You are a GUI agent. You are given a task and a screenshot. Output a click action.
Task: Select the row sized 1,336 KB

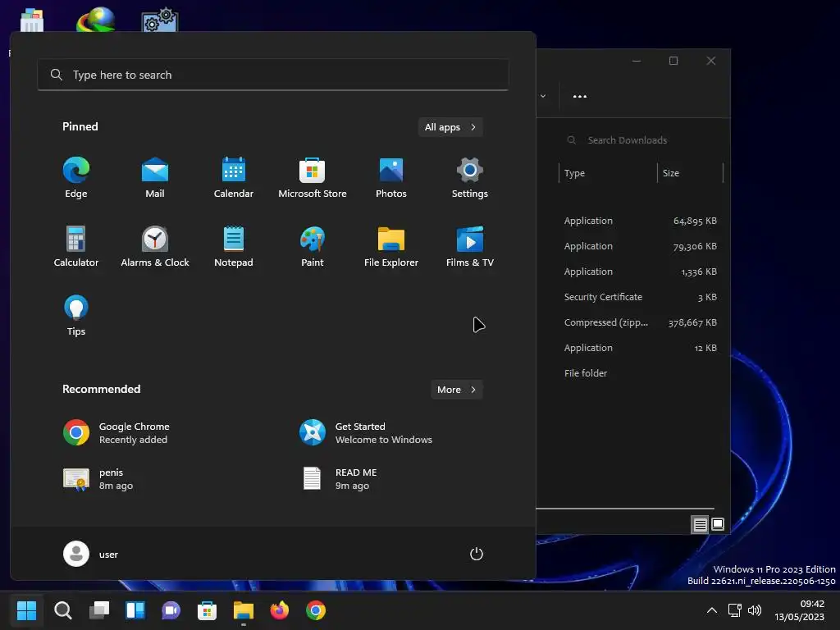point(630,272)
